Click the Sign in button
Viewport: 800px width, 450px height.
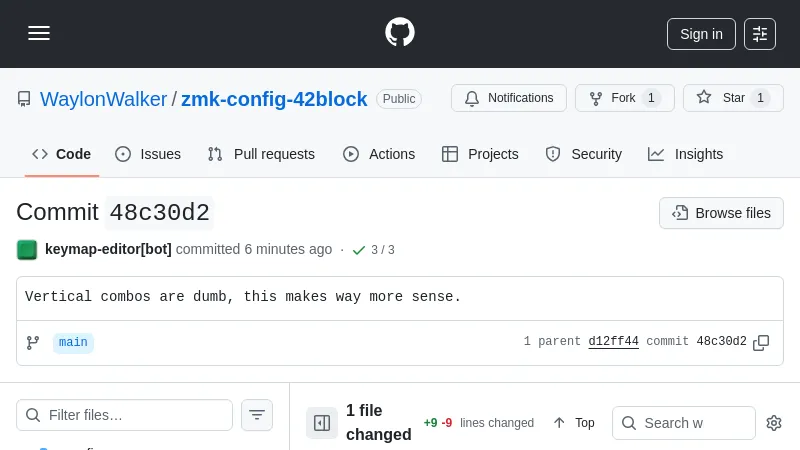pyautogui.click(x=701, y=34)
